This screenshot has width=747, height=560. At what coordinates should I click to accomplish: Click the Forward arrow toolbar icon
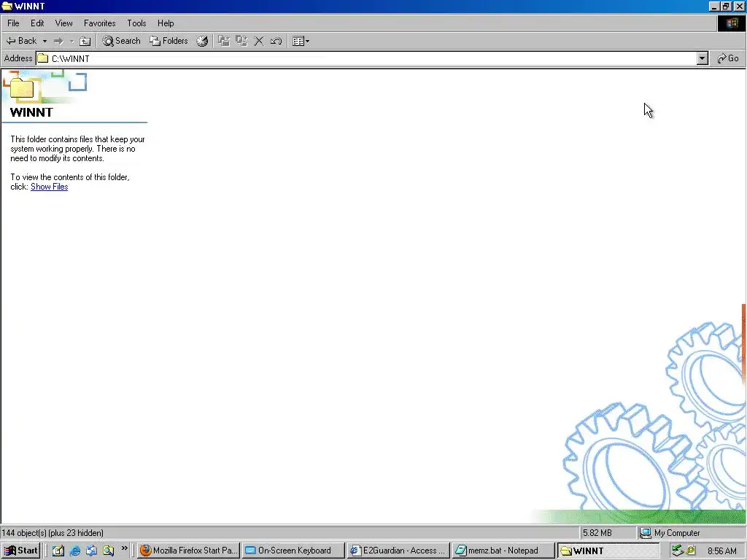(58, 41)
